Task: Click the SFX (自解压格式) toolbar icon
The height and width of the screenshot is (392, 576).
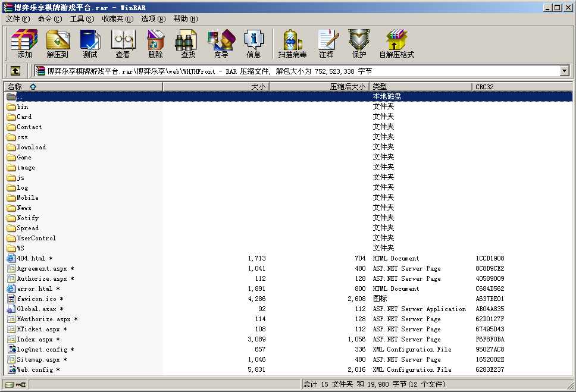Action: click(397, 43)
